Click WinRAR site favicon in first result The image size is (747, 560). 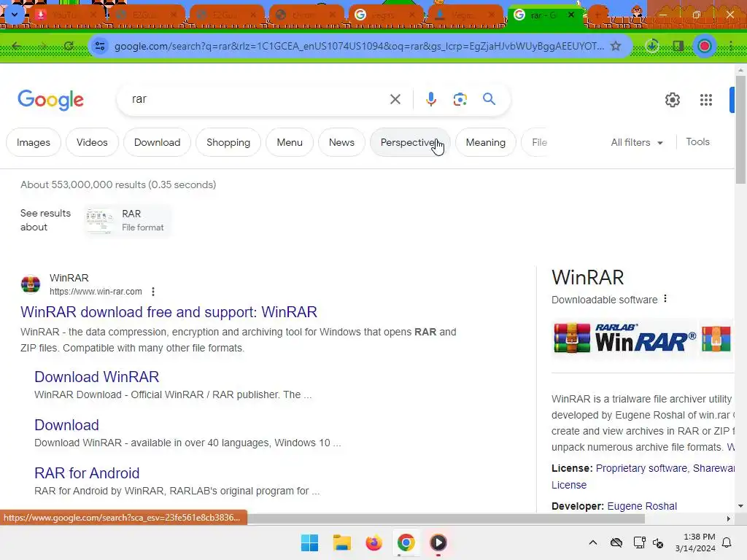31,284
